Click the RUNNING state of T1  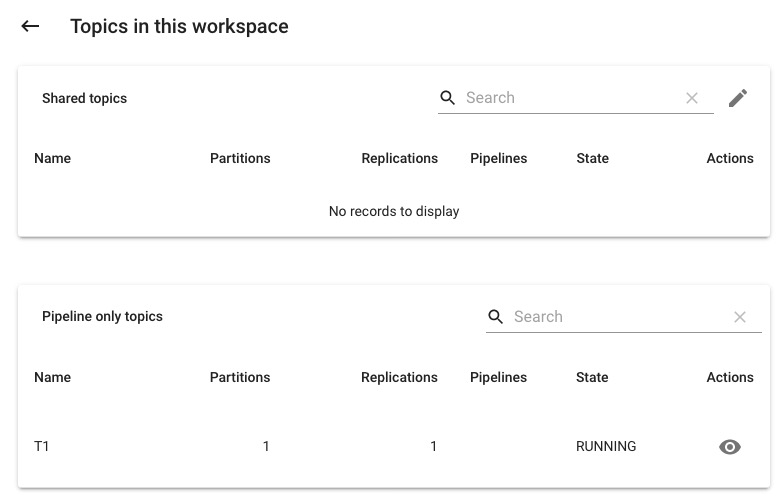pos(606,446)
